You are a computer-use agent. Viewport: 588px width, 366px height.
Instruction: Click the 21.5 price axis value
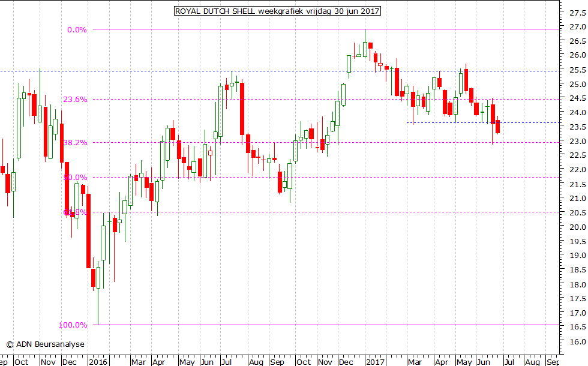tap(577, 185)
